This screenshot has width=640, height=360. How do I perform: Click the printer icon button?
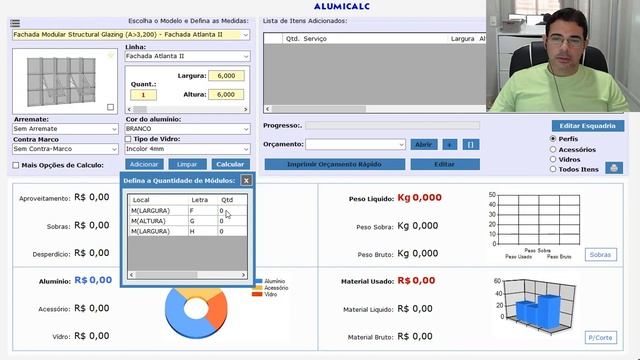(613, 168)
